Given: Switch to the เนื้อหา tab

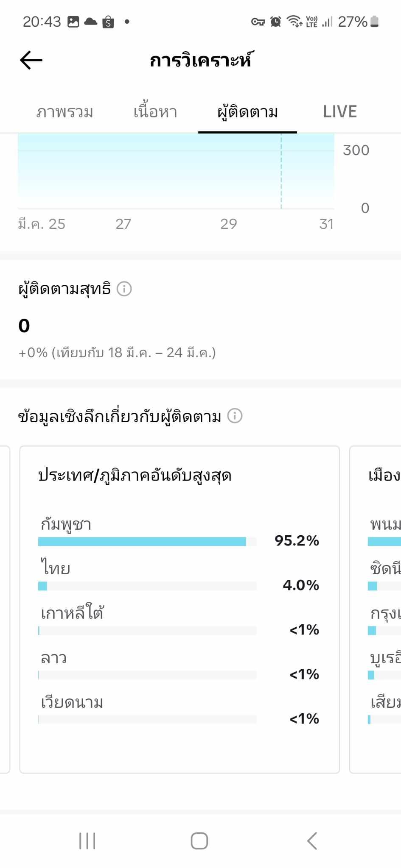Looking at the screenshot, I should coord(155,112).
